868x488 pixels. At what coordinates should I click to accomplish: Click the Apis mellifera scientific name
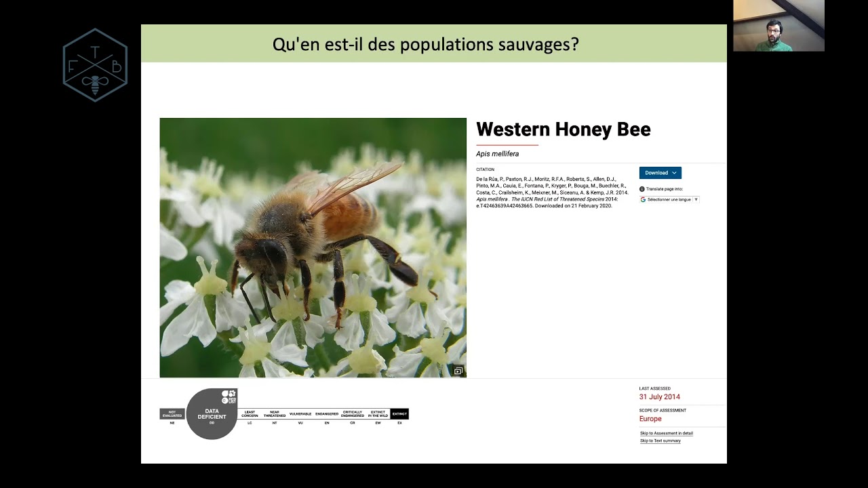[x=497, y=154]
